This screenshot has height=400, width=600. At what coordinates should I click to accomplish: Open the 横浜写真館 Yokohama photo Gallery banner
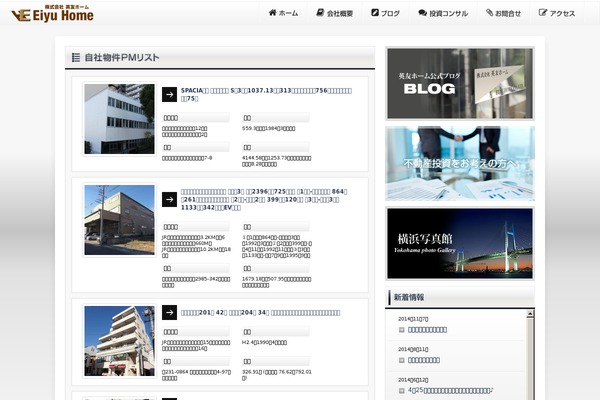460,243
